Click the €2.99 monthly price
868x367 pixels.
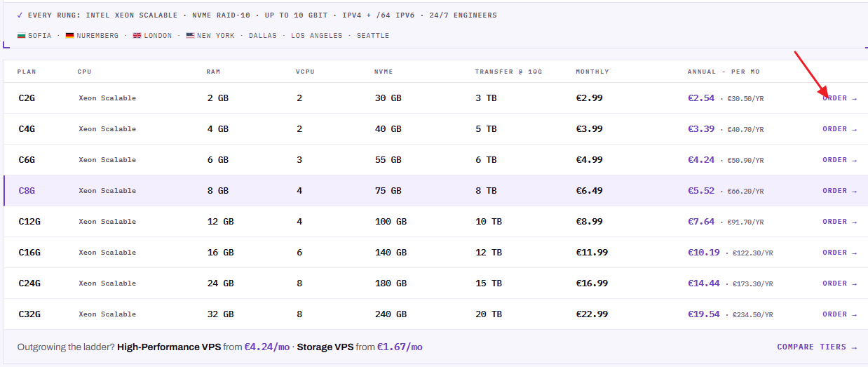(589, 98)
